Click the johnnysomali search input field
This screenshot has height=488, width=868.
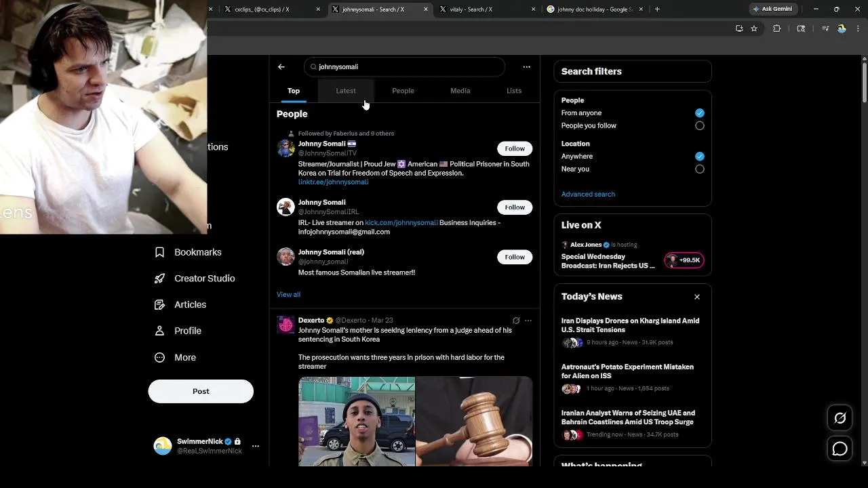point(404,67)
